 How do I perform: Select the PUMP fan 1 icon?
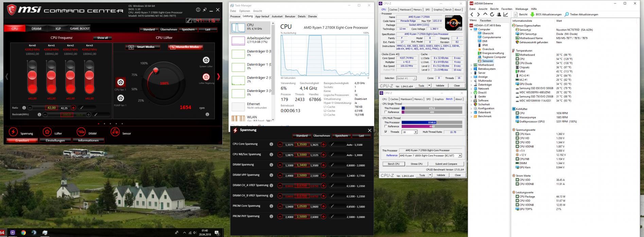(120, 98)
